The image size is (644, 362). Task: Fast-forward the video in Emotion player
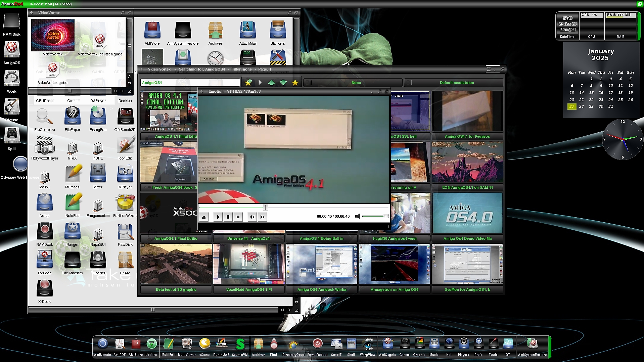tap(262, 217)
